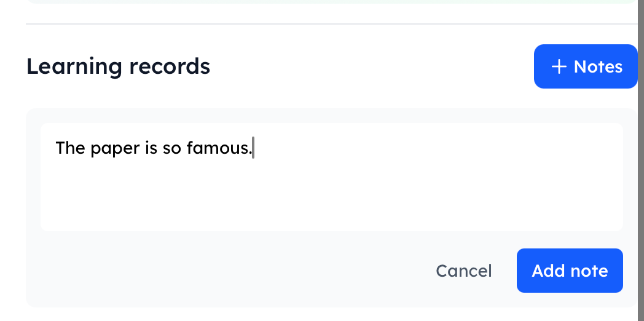Click the empty space below the note text
The width and height of the screenshot is (644, 321).
tap(332, 197)
